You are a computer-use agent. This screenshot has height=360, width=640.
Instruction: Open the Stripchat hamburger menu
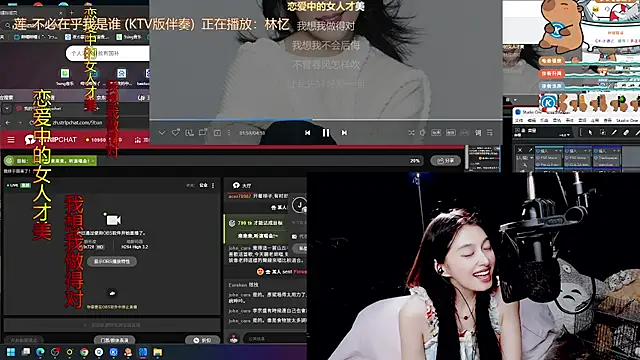click(x=11, y=140)
